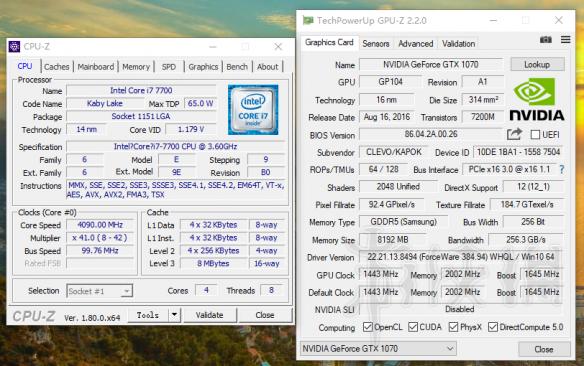Toggle the PhysX checkbox
The image size is (584, 366).
tap(453, 327)
